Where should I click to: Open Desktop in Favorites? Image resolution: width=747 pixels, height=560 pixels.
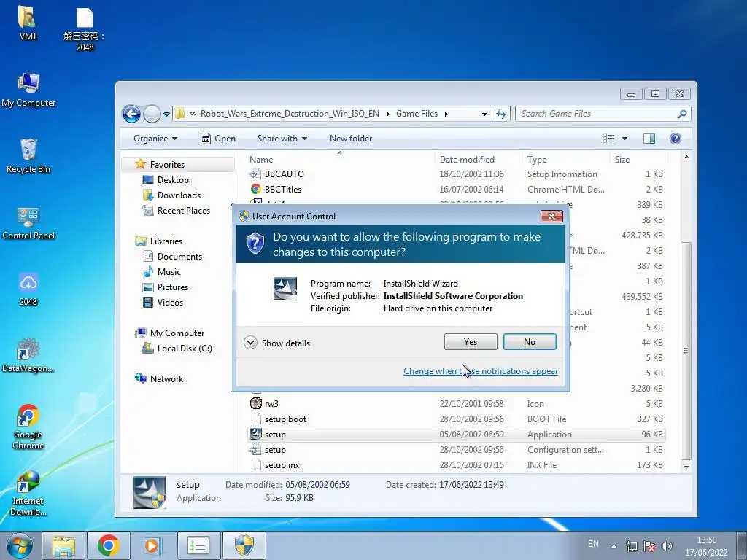pyautogui.click(x=173, y=180)
